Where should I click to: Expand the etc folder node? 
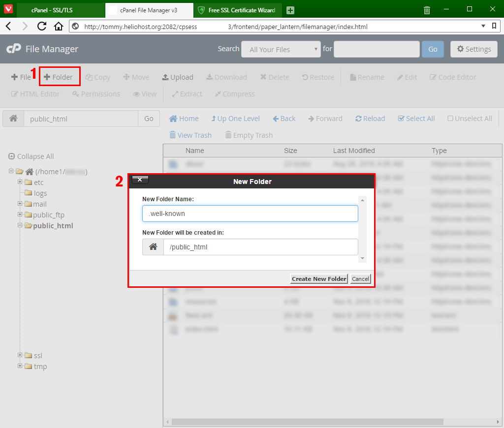point(20,182)
